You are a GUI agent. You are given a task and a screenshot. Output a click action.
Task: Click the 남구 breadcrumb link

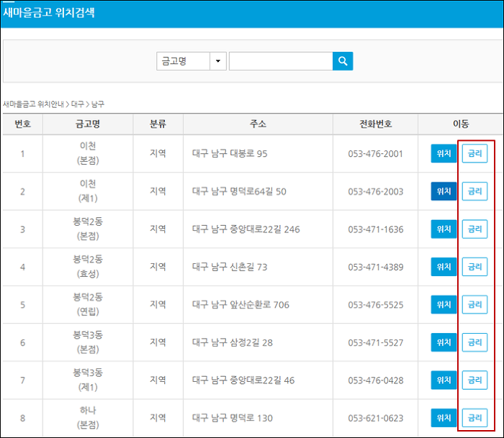[98, 104]
